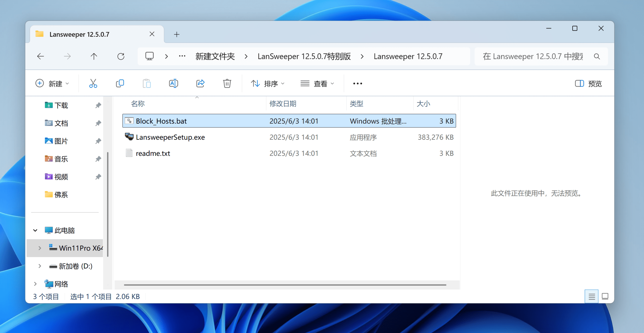
Task: Select LansweeperSetup.exe file
Action: 170,137
